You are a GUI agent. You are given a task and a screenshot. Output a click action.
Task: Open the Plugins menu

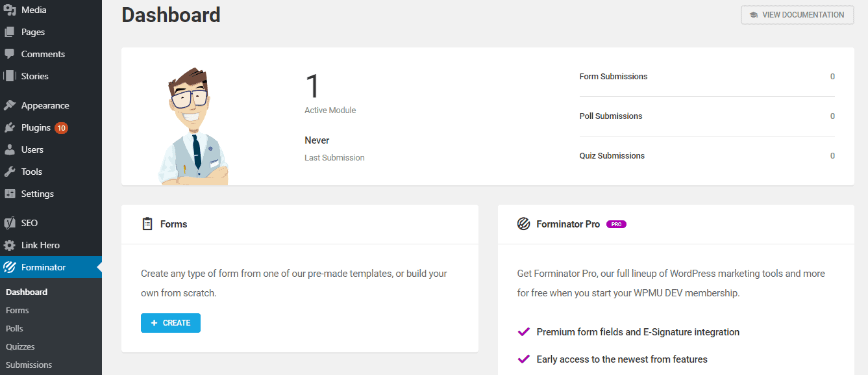tap(51, 127)
